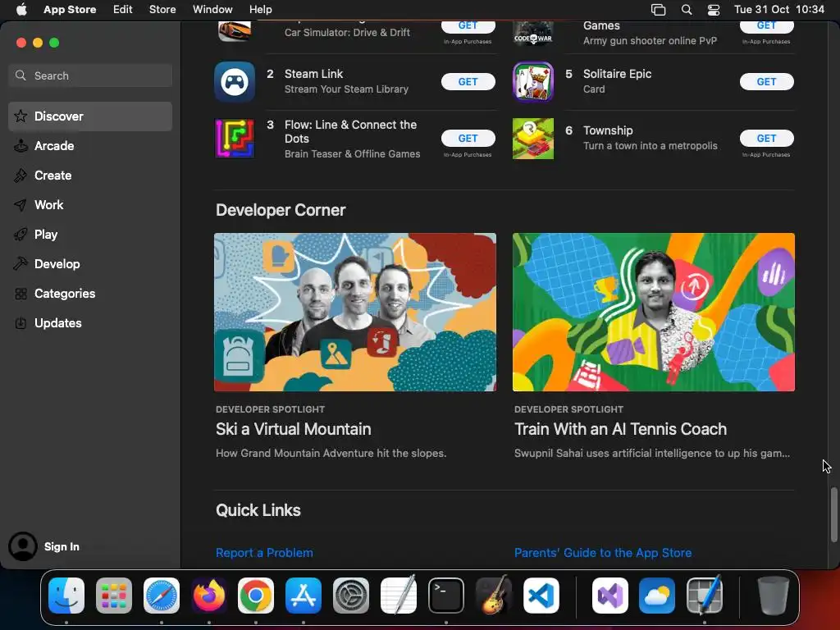This screenshot has width=840, height=630.
Task: Click the Categories grid icon
Action: click(x=21, y=294)
